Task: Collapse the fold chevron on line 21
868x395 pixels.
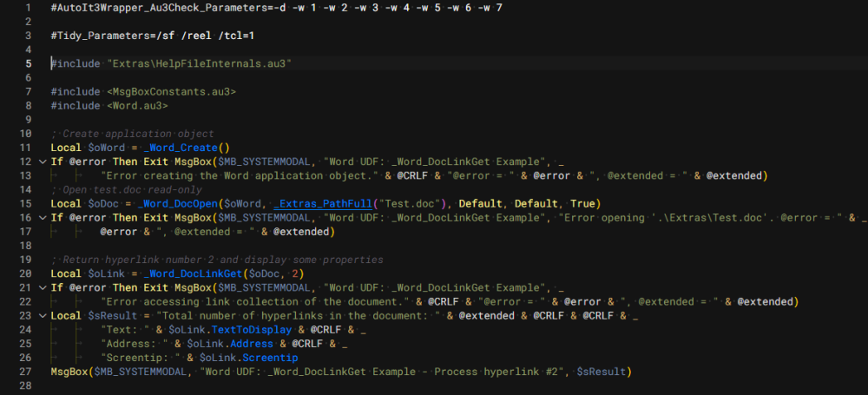Action: [x=42, y=287]
